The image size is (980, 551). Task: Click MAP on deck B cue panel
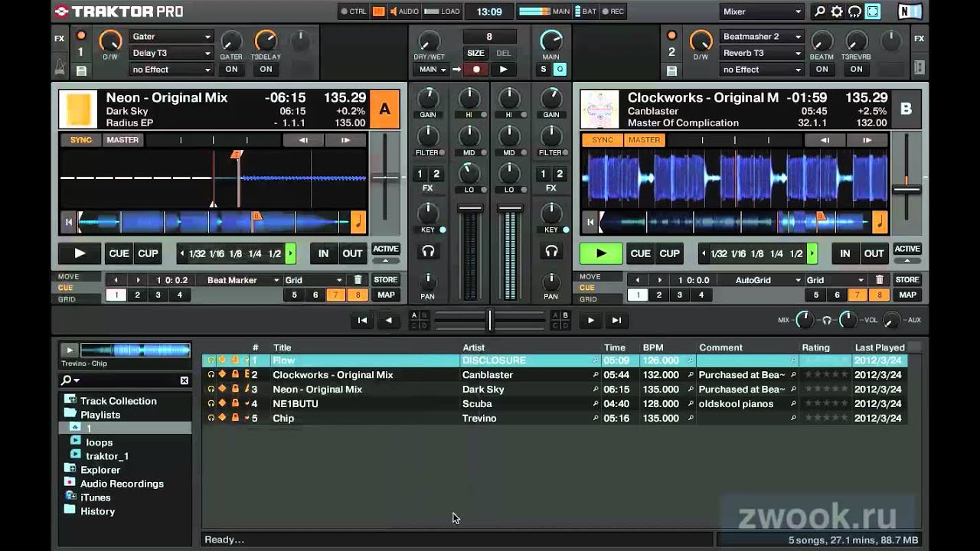pos(907,295)
